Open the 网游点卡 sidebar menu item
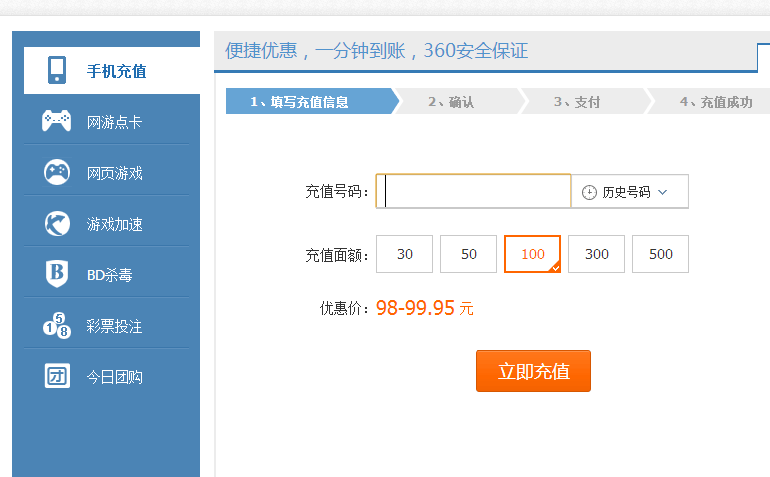This screenshot has width=770, height=477. coord(114,122)
